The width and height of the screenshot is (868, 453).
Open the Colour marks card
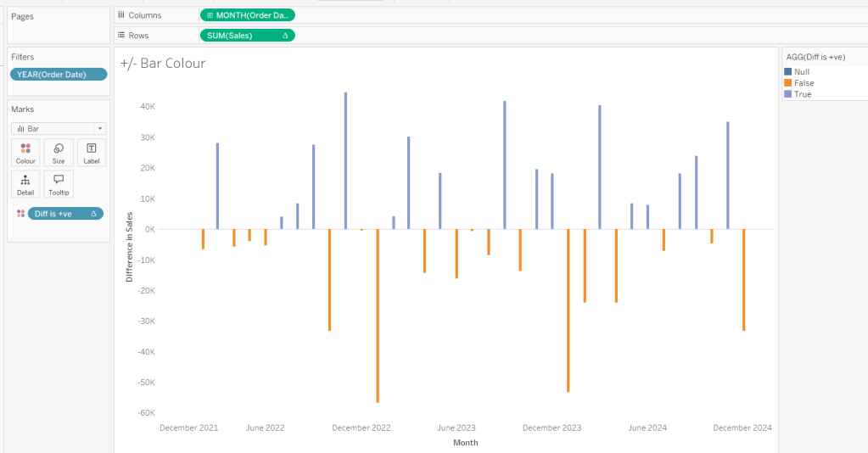coord(25,153)
